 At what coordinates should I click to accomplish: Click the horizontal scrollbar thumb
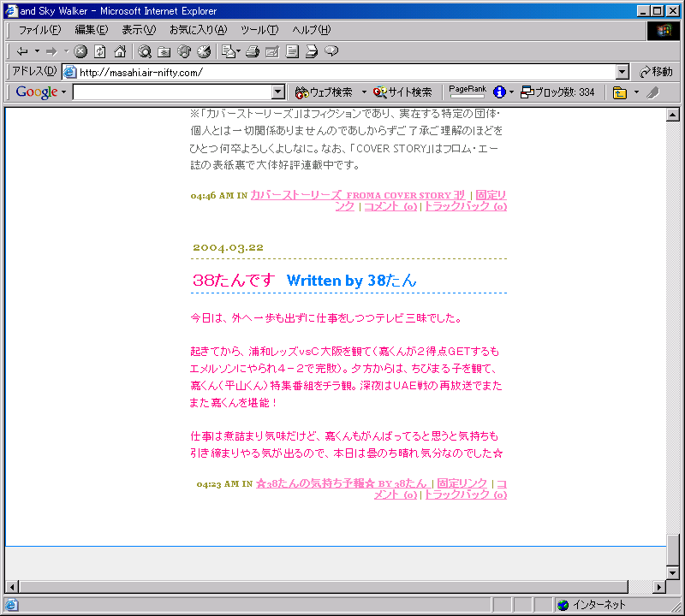[324, 587]
